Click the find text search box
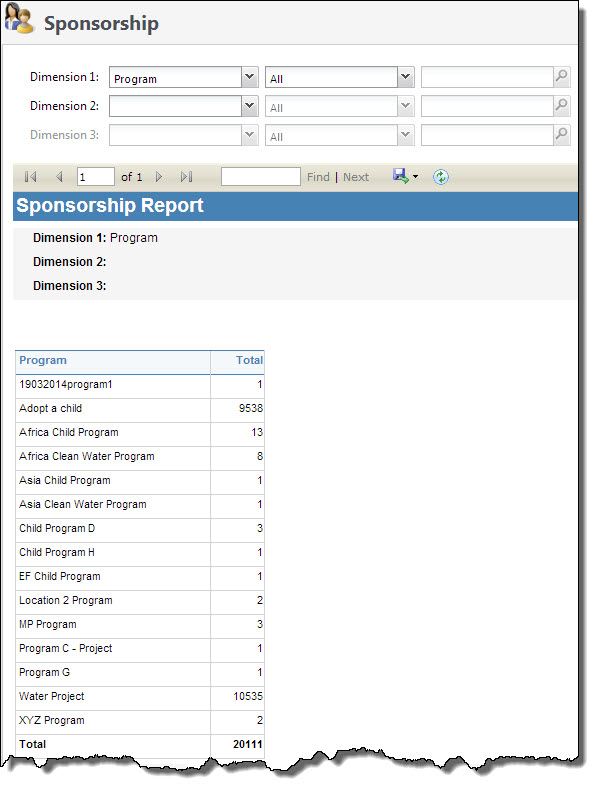This screenshot has height=794, width=594. tap(261, 177)
